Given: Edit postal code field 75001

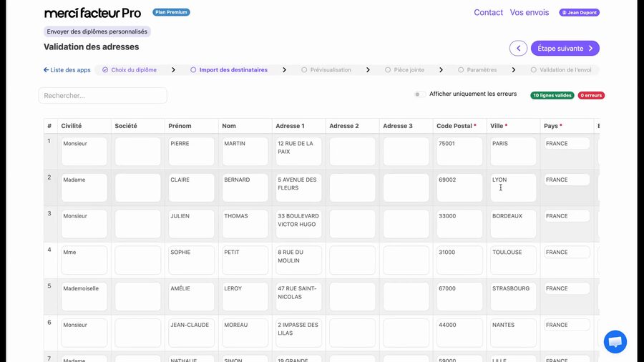Looking at the screenshot, I should [459, 152].
